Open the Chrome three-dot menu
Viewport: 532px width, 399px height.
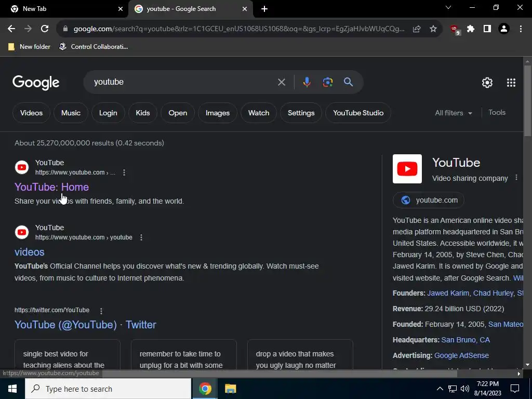pyautogui.click(x=521, y=29)
